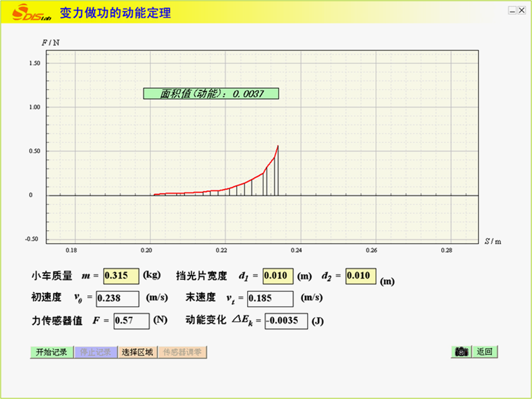This screenshot has width=532, height=399.
Task: Select the d2 shutter width field
Action: tap(360, 276)
